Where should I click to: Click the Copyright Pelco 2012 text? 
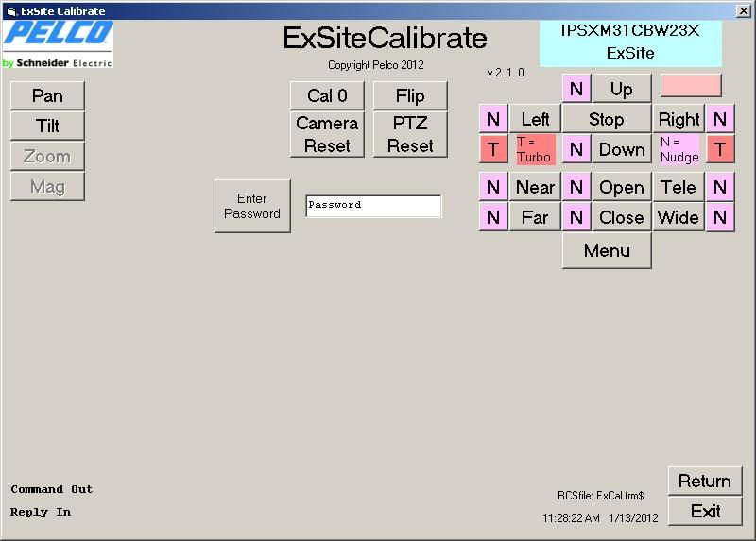pos(375,65)
